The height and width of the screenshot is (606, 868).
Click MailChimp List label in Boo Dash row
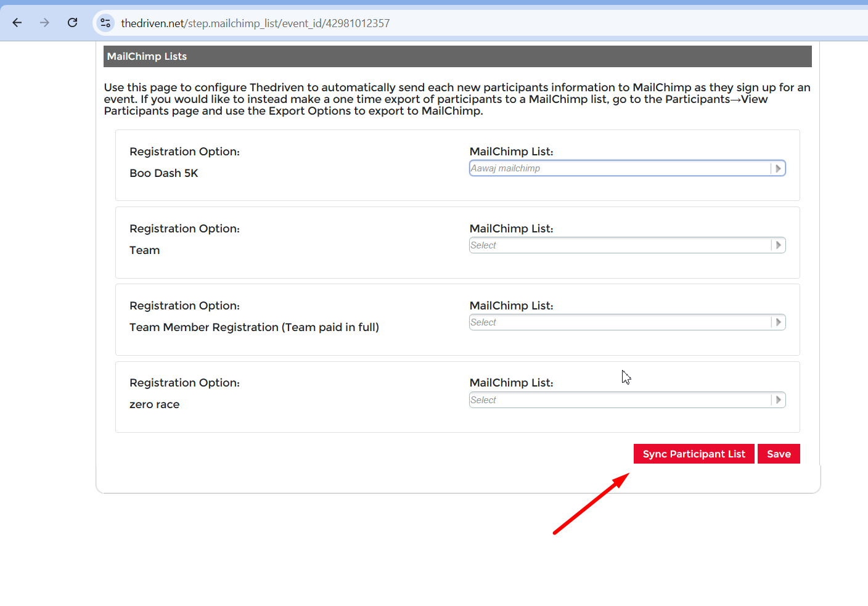(511, 152)
